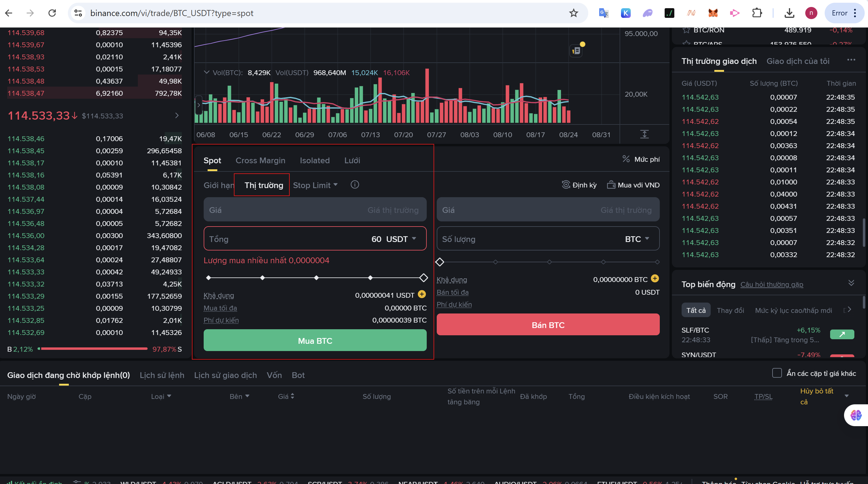Viewport: 868px width, 484px height.
Task: Switch to the Cross Margin tab
Action: (x=260, y=160)
